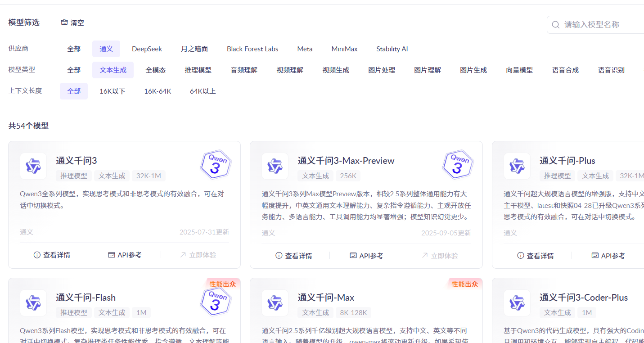This screenshot has width=644, height=343.
Task: Click the Qwen3 badge on 通义千问-Flash card
Action: tap(216, 301)
